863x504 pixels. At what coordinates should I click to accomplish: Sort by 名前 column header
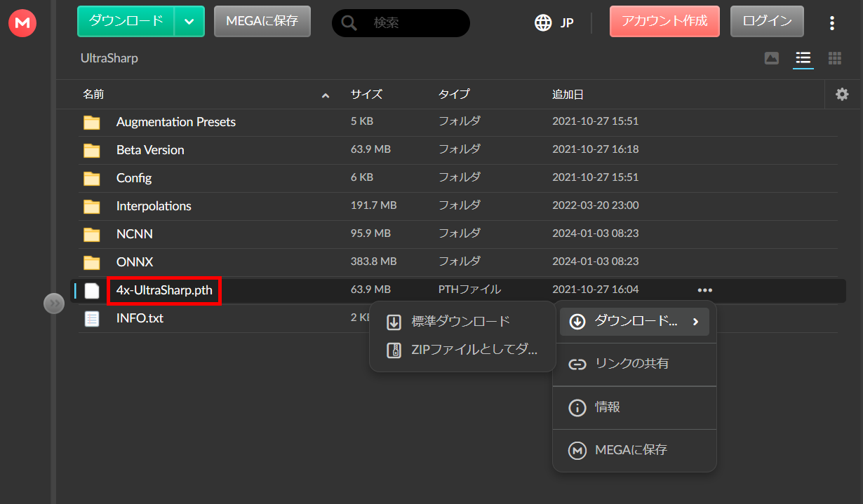pyautogui.click(x=93, y=95)
